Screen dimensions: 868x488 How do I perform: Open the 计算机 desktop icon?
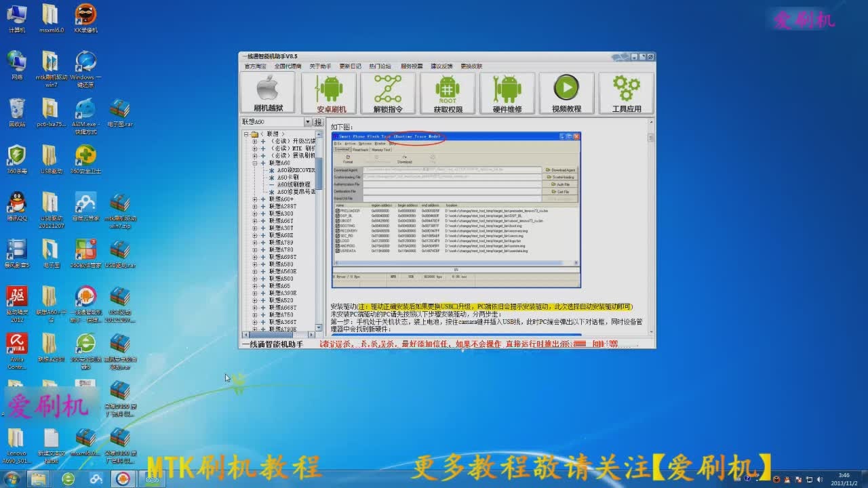coord(17,18)
